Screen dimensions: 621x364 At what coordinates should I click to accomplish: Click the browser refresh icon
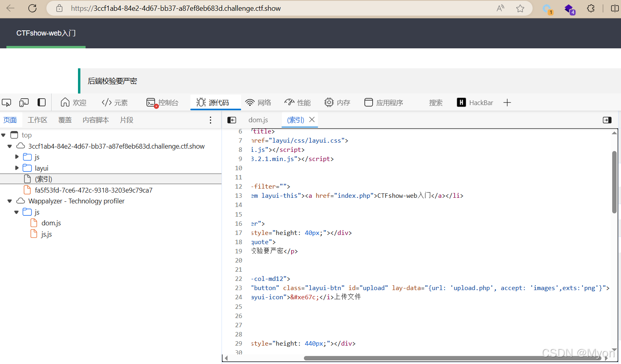click(32, 8)
